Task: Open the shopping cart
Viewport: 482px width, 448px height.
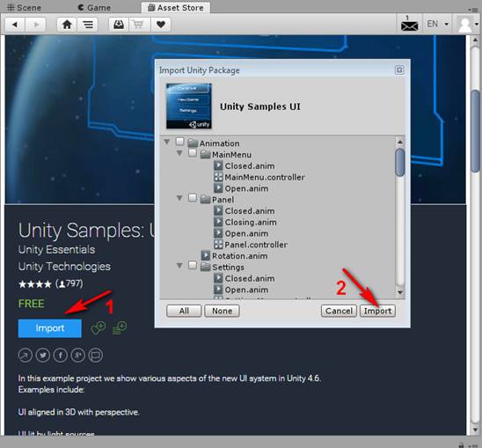Action: (139, 25)
